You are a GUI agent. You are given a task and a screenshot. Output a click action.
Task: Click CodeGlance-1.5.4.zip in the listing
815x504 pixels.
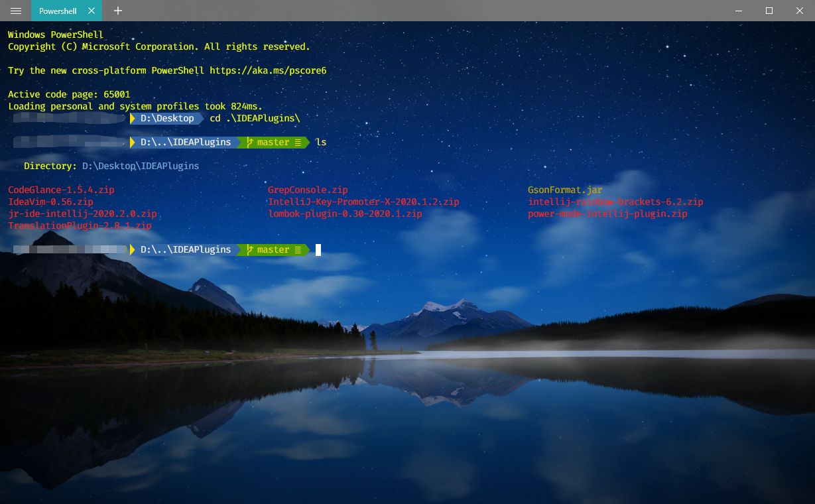(x=61, y=190)
